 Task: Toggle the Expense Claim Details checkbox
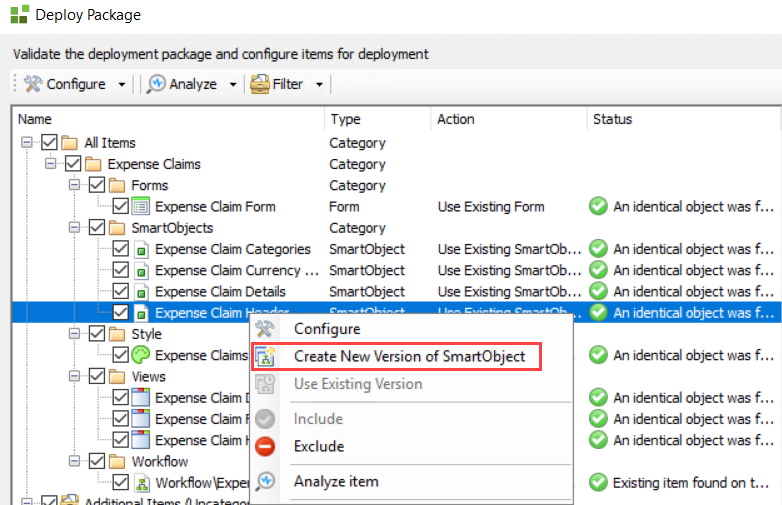coord(120,292)
